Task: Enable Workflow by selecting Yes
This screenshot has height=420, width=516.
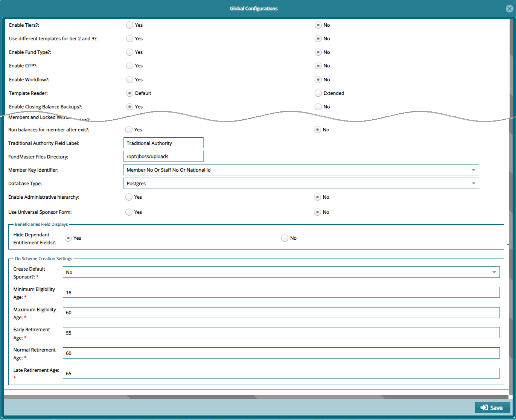Action: coord(129,80)
